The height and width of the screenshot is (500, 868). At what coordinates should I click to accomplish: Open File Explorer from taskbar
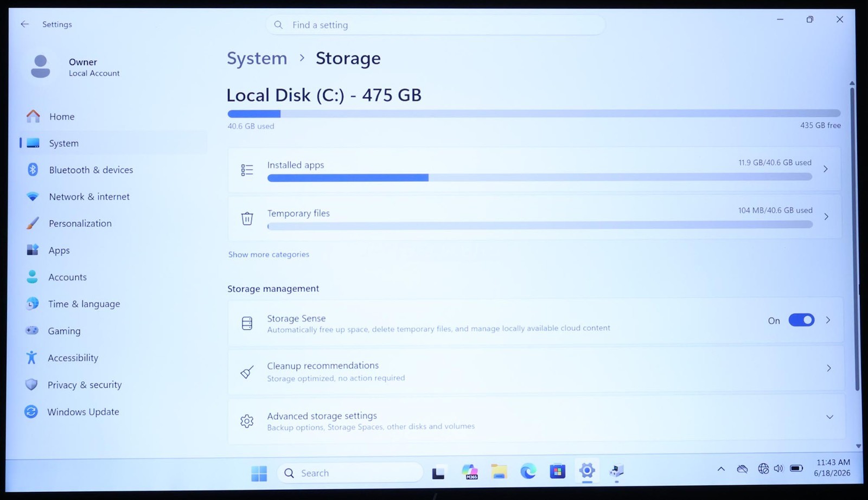click(x=499, y=472)
